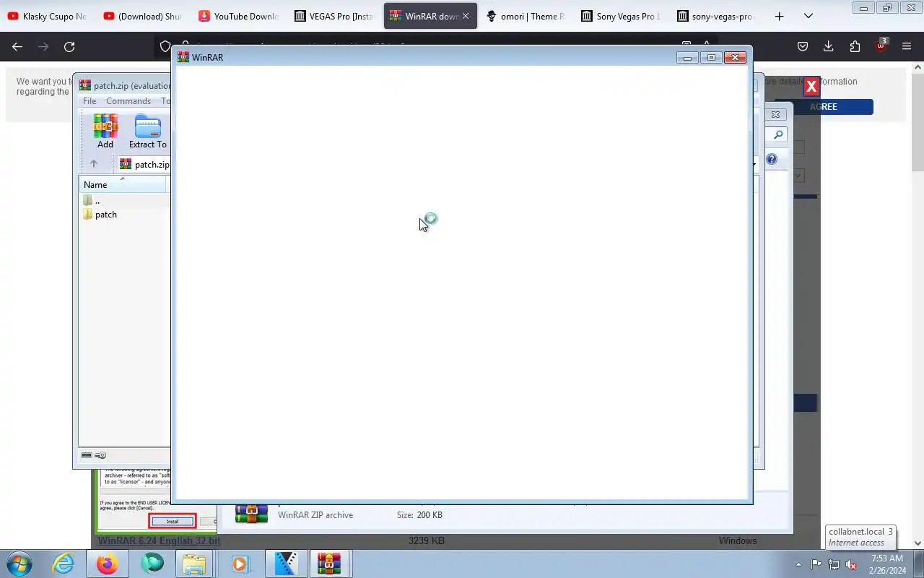The image size is (924, 578).
Task: Switch to the omori | Theme tab
Action: [525, 16]
